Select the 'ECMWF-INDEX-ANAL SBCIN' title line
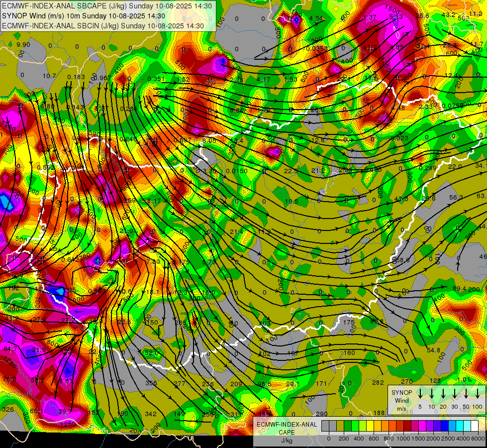 pyautogui.click(x=103, y=26)
